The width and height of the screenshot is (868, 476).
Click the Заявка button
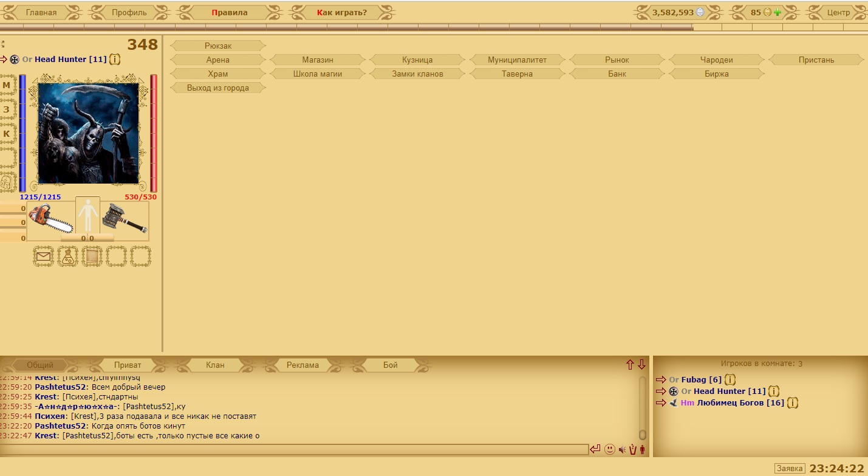(790, 469)
